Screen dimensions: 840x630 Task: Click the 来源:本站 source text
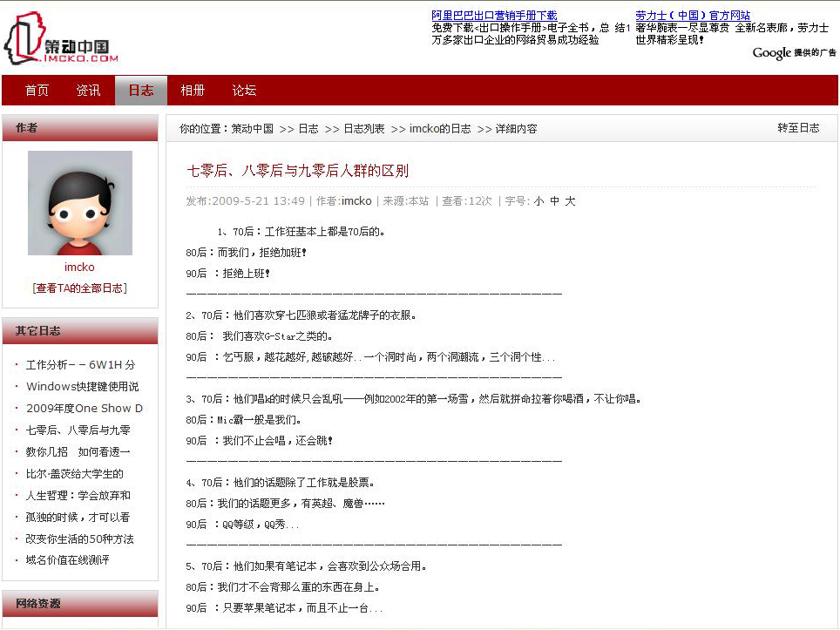(x=405, y=201)
